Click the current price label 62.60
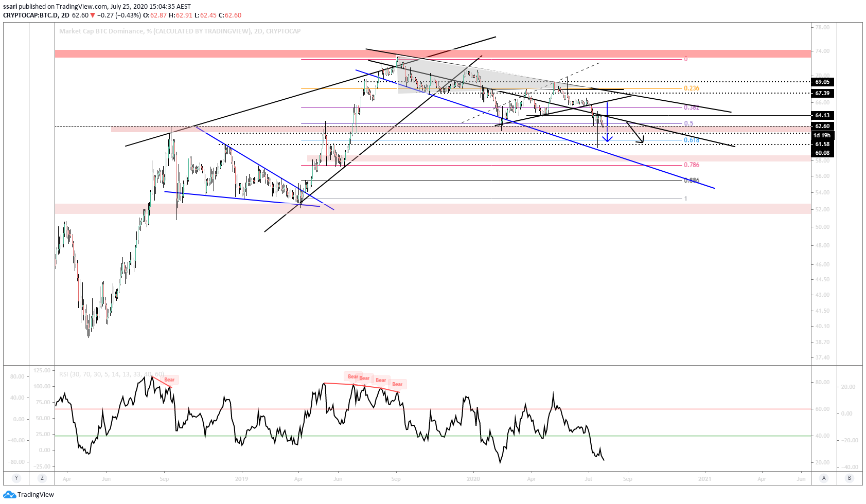Screen dimensions: 866x504 822,126
